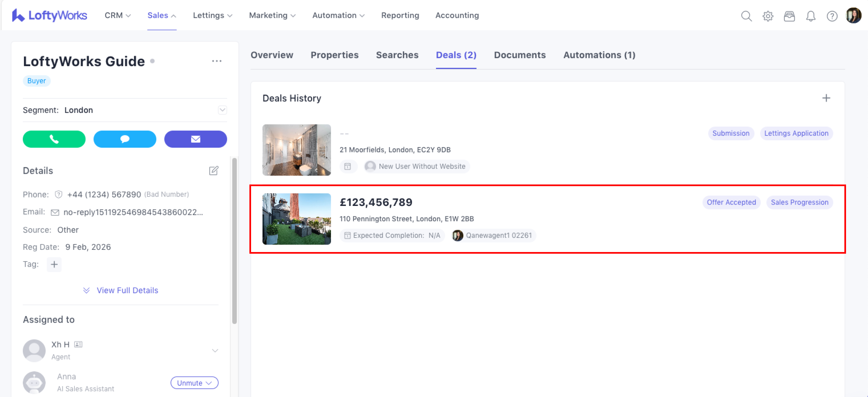
Task: Edit Details using the pencil icon
Action: [x=214, y=171]
